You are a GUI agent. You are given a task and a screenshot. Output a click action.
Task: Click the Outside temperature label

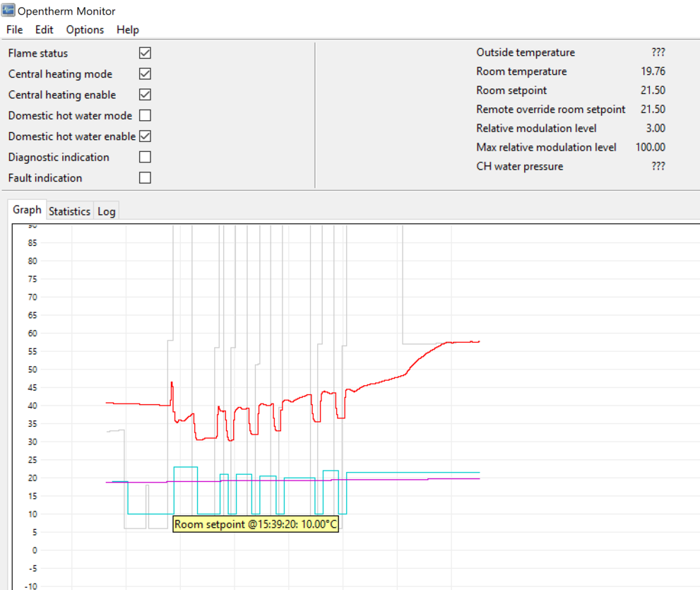click(x=526, y=52)
